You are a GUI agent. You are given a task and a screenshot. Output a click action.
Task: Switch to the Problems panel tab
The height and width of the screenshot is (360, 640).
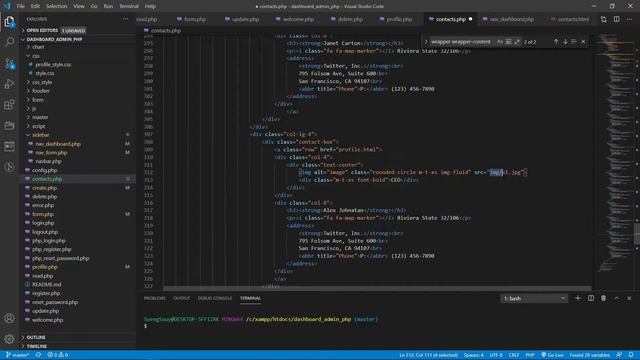[x=155, y=298]
